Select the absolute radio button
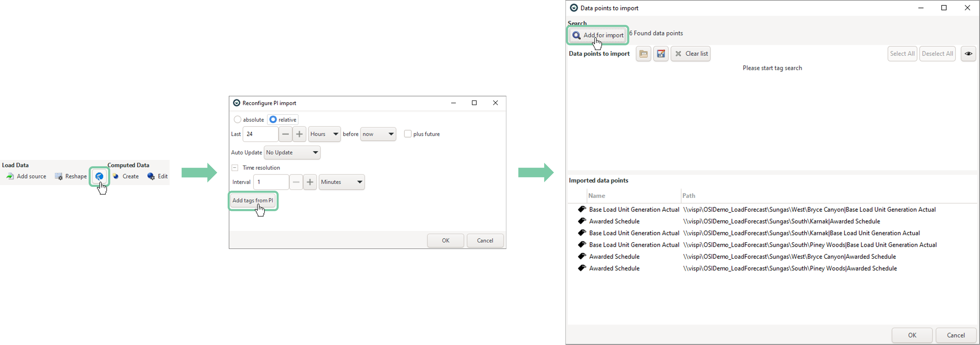 pos(238,120)
